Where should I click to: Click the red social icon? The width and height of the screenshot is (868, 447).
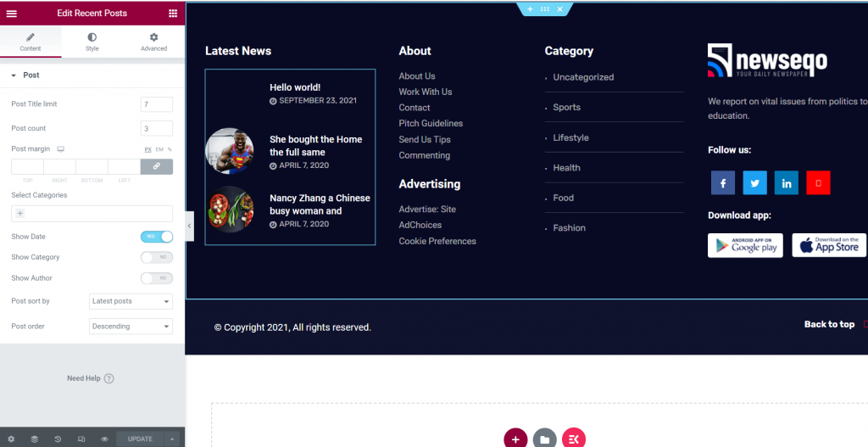(818, 183)
